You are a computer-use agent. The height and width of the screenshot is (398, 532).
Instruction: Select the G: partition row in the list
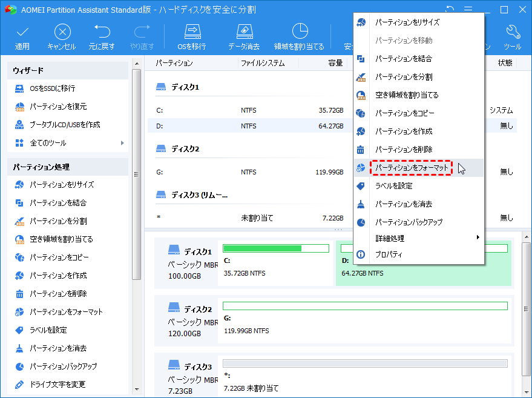click(x=332, y=172)
